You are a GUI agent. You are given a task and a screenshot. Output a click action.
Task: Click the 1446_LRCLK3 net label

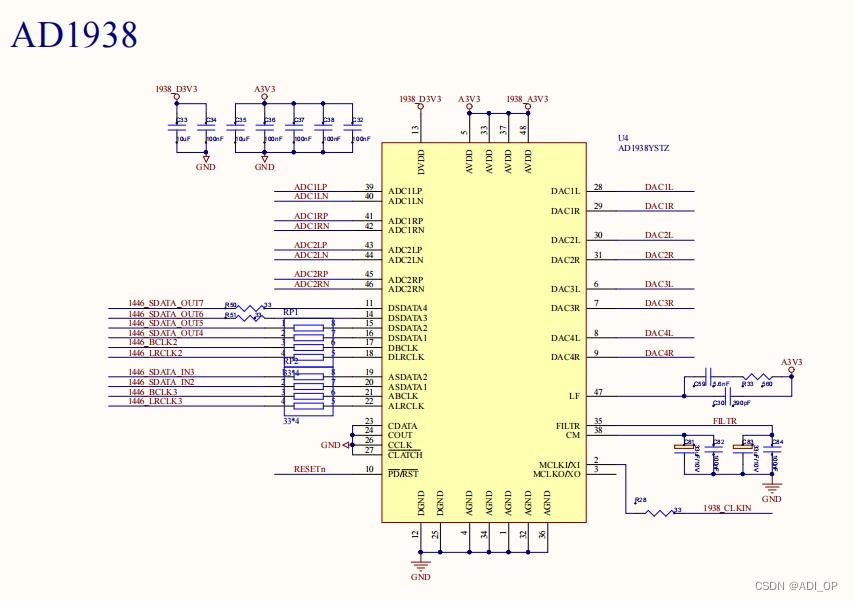pyautogui.click(x=155, y=401)
